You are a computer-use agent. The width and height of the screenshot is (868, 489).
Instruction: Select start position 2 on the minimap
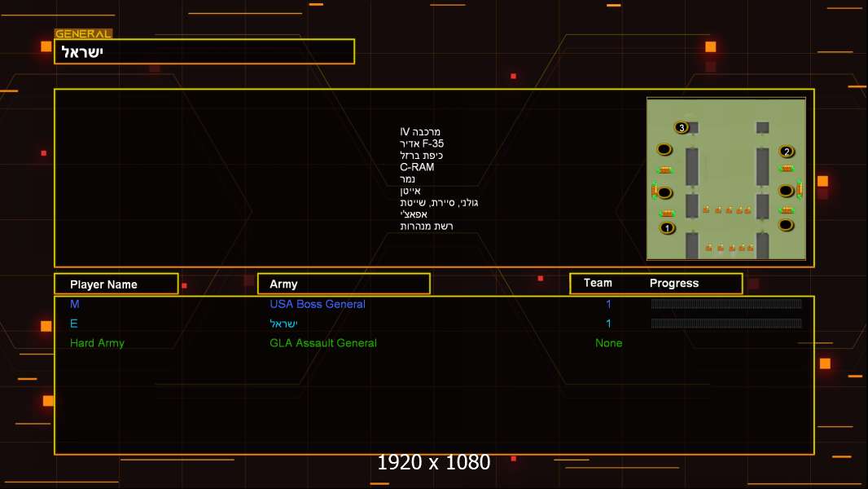[787, 152]
